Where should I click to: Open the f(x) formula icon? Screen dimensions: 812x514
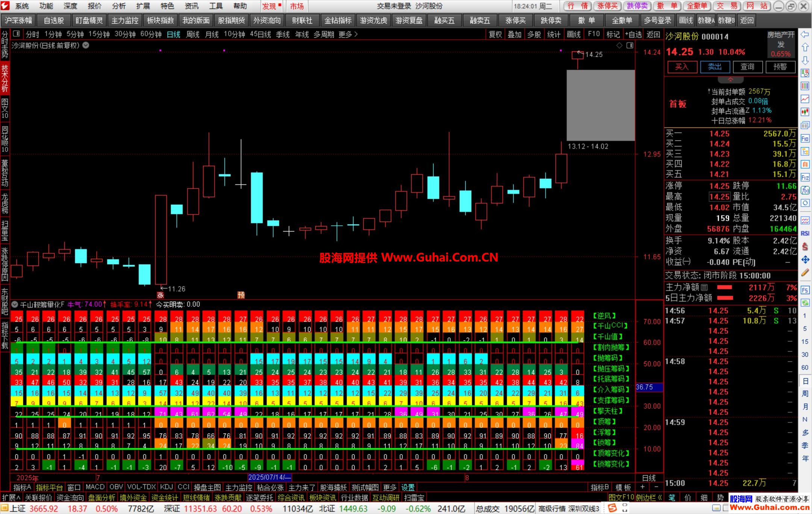[x=805, y=190]
